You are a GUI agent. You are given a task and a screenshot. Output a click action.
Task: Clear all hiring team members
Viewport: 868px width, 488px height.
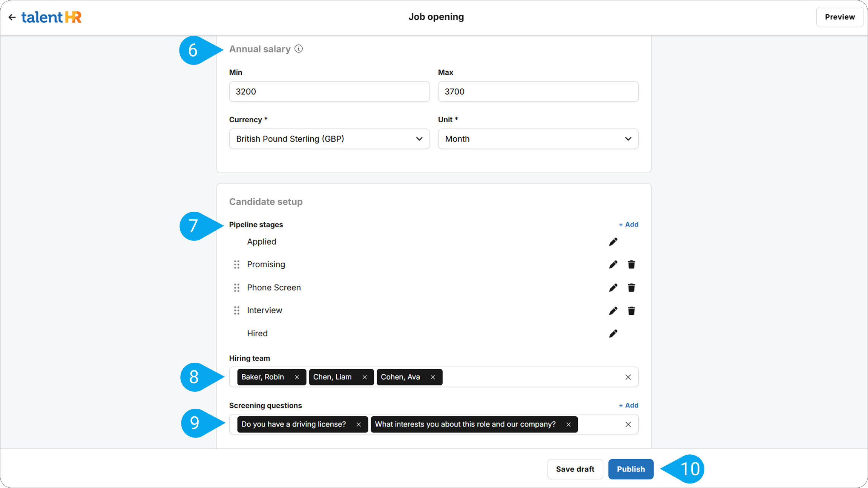click(x=628, y=377)
